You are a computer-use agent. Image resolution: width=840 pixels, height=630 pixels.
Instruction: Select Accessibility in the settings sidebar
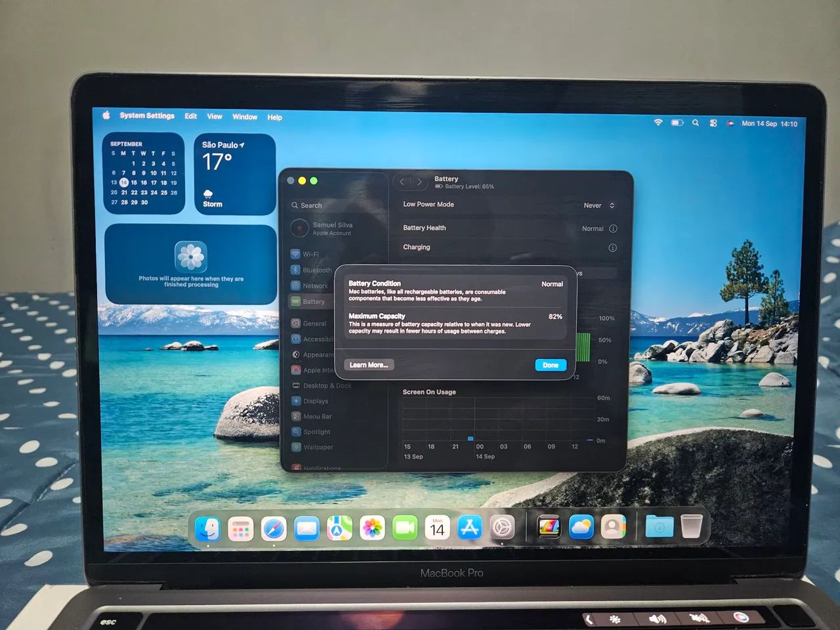point(312,339)
